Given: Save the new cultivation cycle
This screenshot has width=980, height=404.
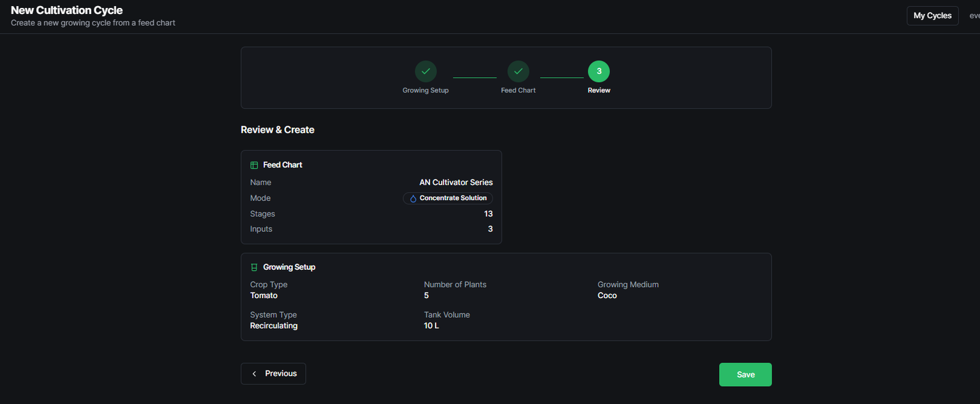Looking at the screenshot, I should (x=745, y=375).
